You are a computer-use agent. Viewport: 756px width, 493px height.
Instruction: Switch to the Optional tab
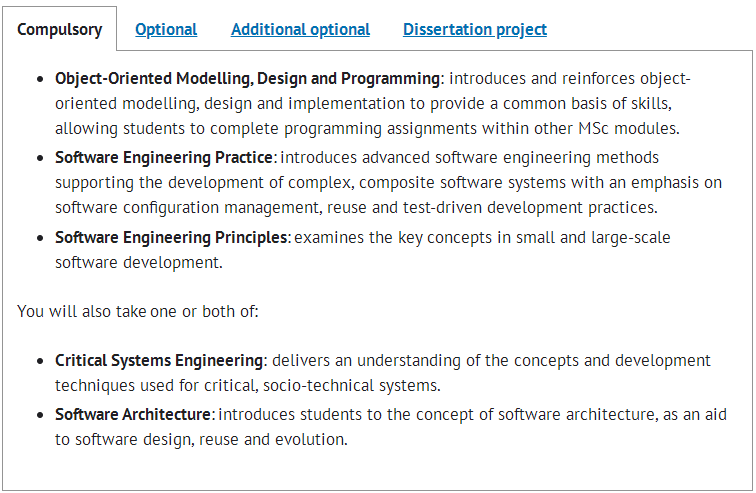166,29
